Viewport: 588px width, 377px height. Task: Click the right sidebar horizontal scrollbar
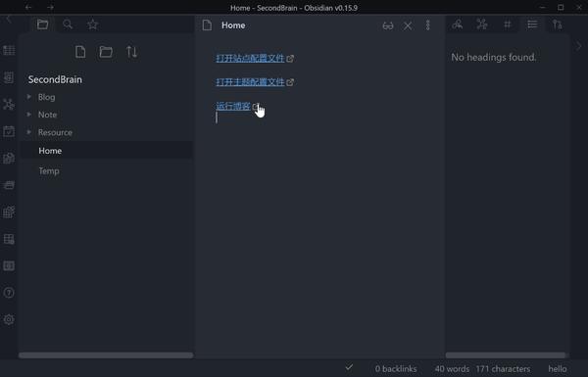pyautogui.click(x=506, y=355)
